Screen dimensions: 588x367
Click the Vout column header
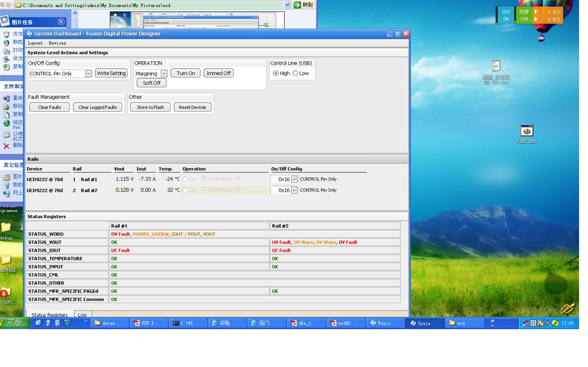point(119,169)
